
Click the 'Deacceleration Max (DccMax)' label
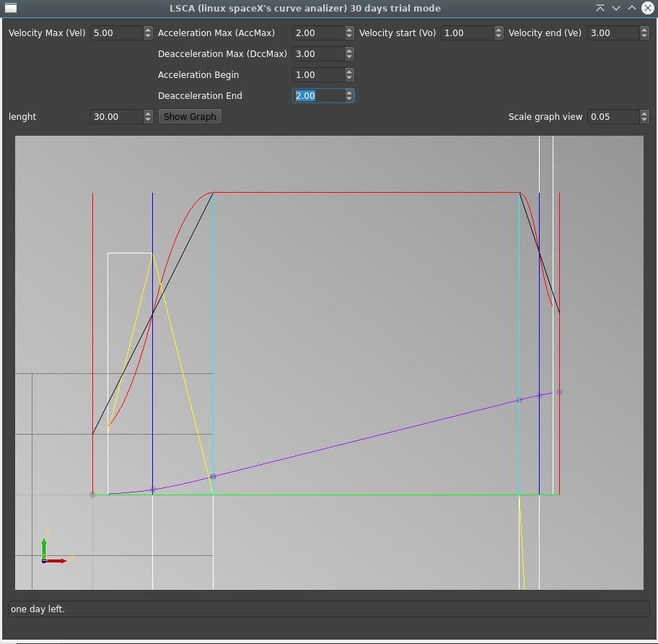(222, 53)
